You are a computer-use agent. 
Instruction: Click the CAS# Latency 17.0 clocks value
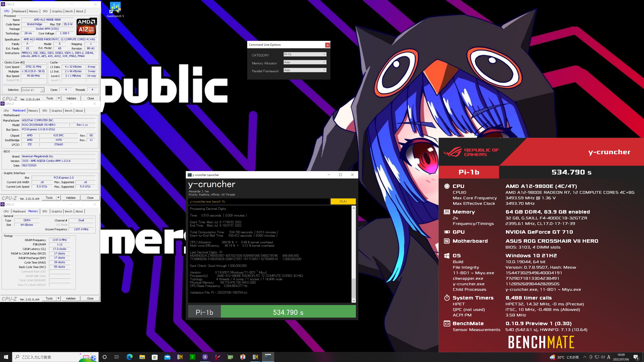click(x=60, y=249)
